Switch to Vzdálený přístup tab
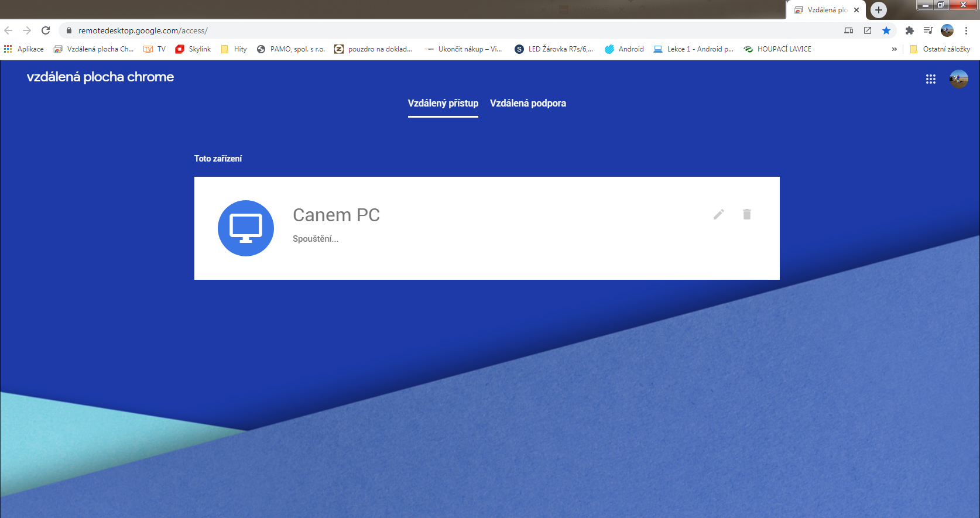Image resolution: width=980 pixels, height=518 pixels. pyautogui.click(x=443, y=103)
